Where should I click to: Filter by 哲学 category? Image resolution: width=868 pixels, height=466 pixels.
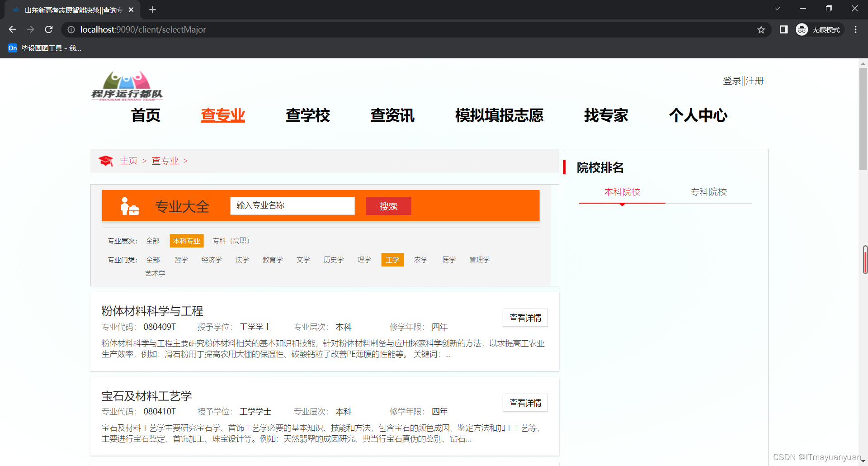pos(181,260)
